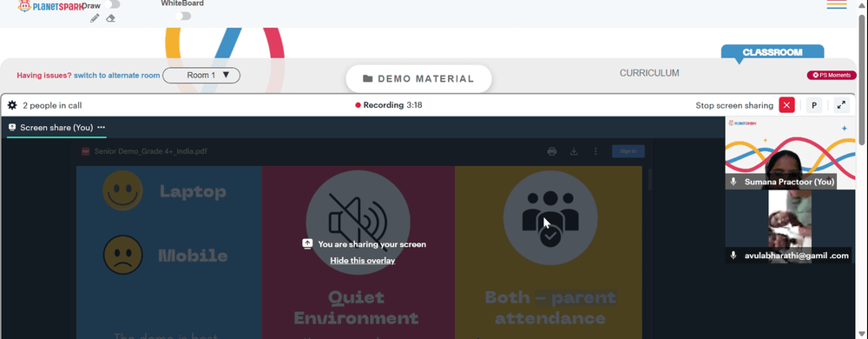Open Demo Material folder
The image size is (868, 339).
tap(418, 78)
